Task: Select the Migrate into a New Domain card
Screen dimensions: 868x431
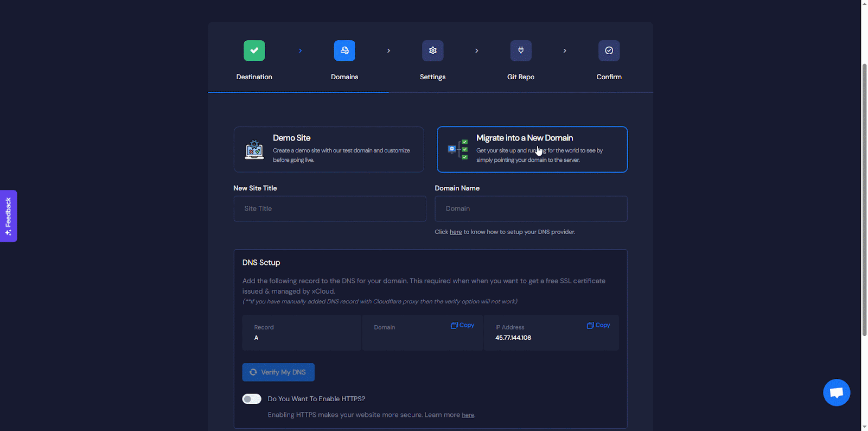Action: point(532,149)
